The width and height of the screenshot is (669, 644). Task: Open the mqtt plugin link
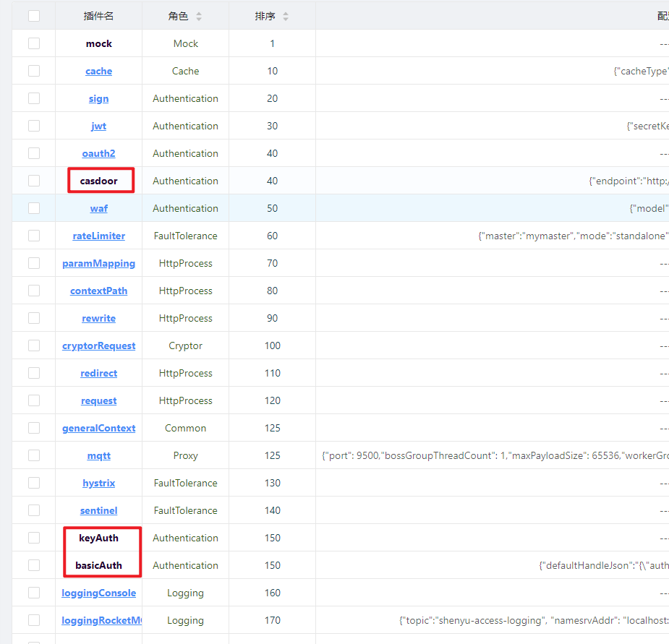pos(98,456)
